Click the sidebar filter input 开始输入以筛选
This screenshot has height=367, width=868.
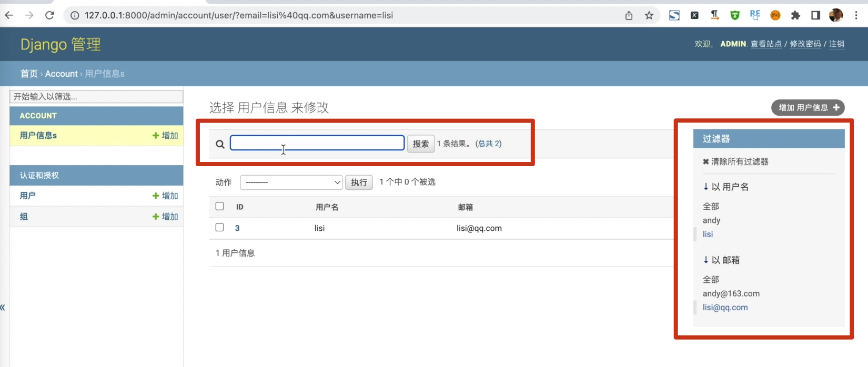[x=96, y=96]
